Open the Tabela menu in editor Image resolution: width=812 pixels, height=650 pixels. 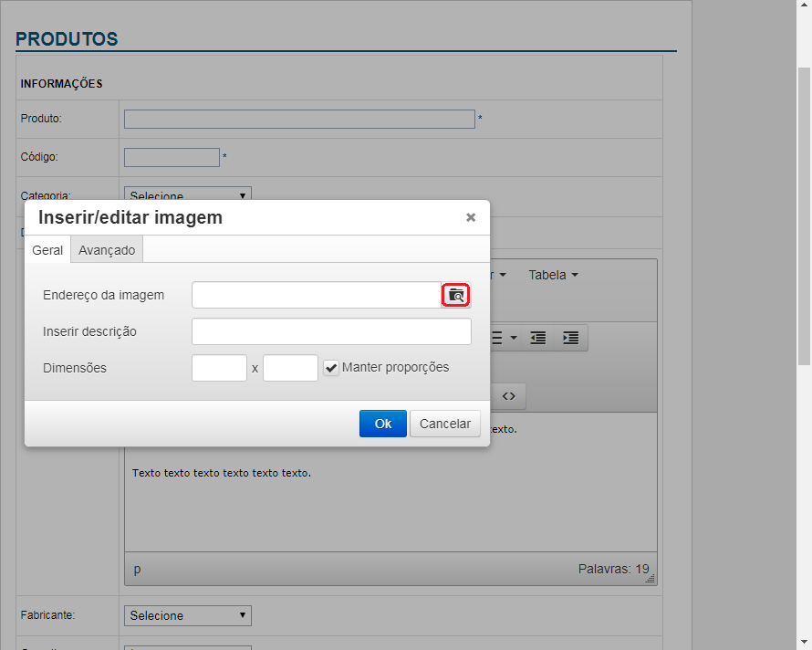pyautogui.click(x=553, y=275)
